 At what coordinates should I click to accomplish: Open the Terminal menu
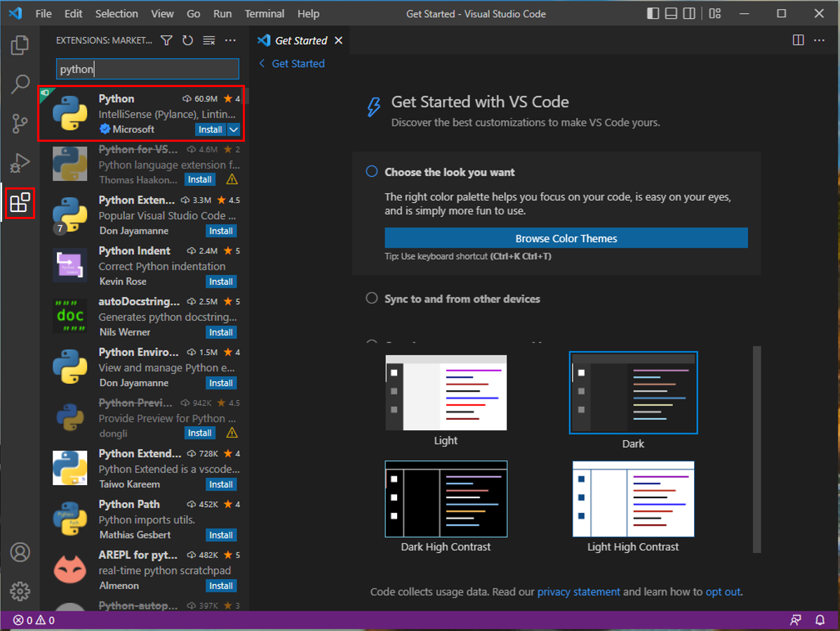[264, 13]
